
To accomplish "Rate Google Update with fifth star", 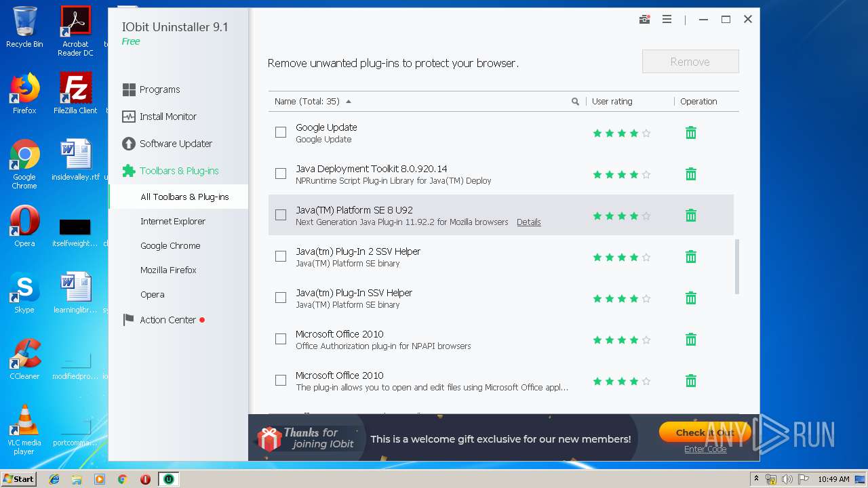I will [x=646, y=134].
